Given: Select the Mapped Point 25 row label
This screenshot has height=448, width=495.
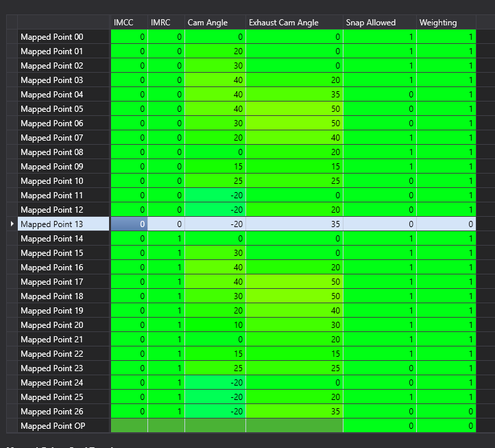Looking at the screenshot, I should pyautogui.click(x=64, y=397).
